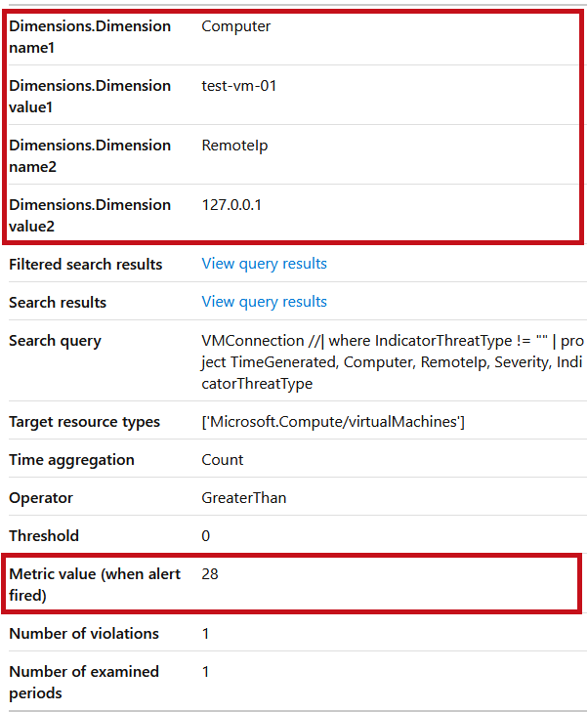The width and height of the screenshot is (588, 712).
Task: Select the RemoteIp dimension name value
Action: tap(234, 146)
